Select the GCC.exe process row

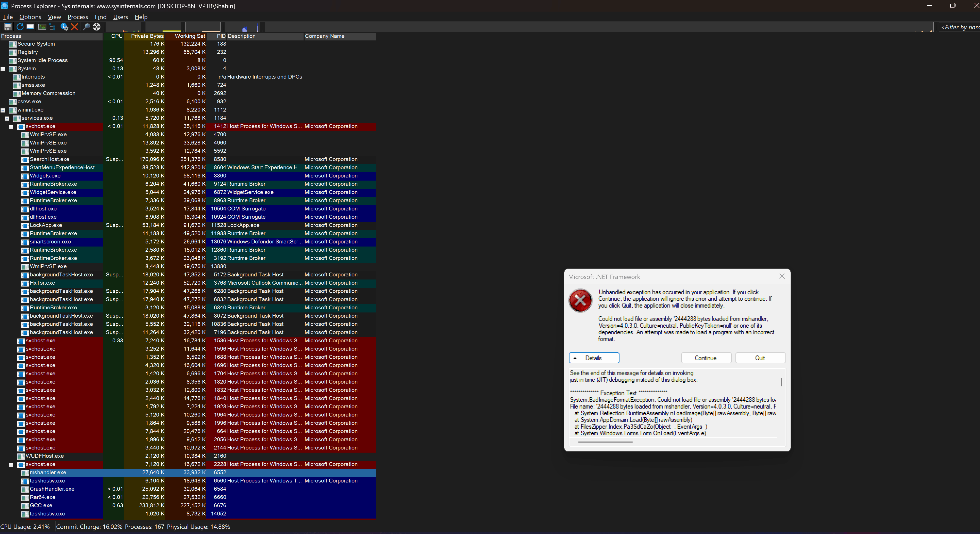[x=41, y=505]
